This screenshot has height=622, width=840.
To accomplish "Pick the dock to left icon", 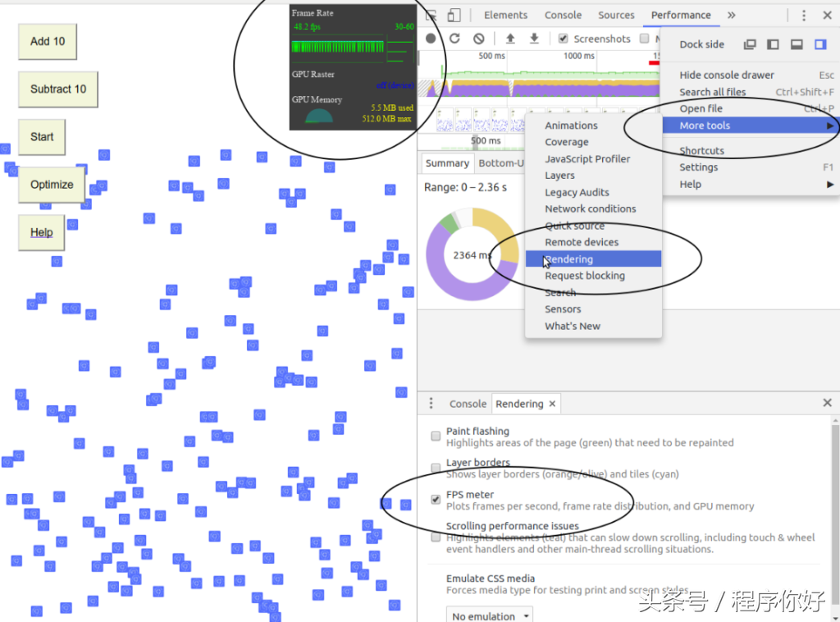I will pos(773,44).
